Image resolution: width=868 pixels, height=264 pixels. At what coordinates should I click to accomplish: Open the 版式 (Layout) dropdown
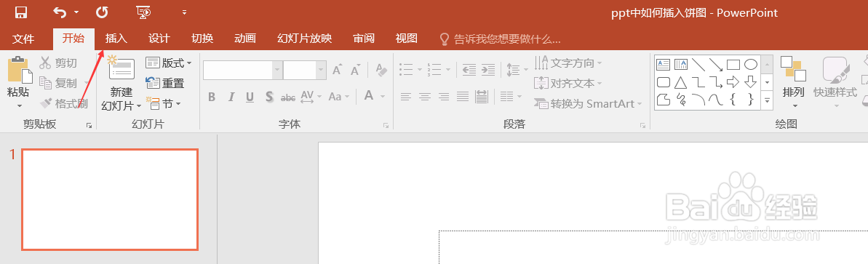coord(169,63)
